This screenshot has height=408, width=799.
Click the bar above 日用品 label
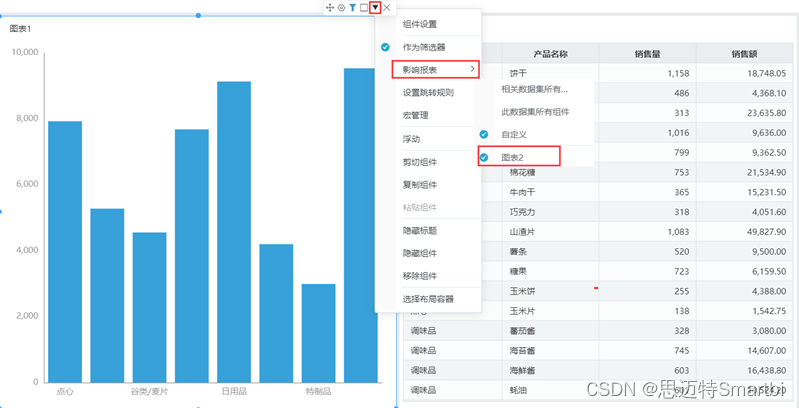click(234, 232)
